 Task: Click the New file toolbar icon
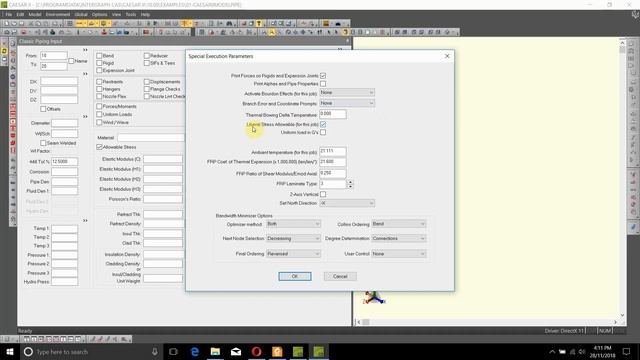tap(7, 24)
